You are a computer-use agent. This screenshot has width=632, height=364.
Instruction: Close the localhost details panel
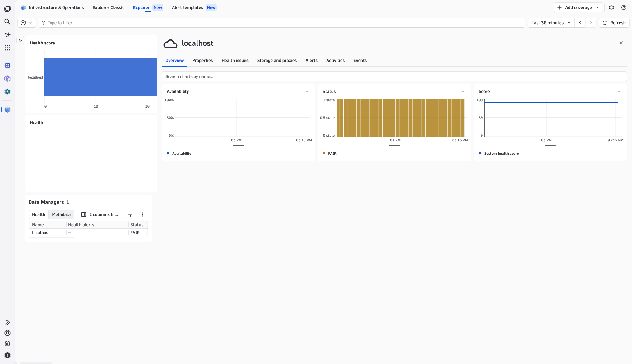(x=621, y=43)
